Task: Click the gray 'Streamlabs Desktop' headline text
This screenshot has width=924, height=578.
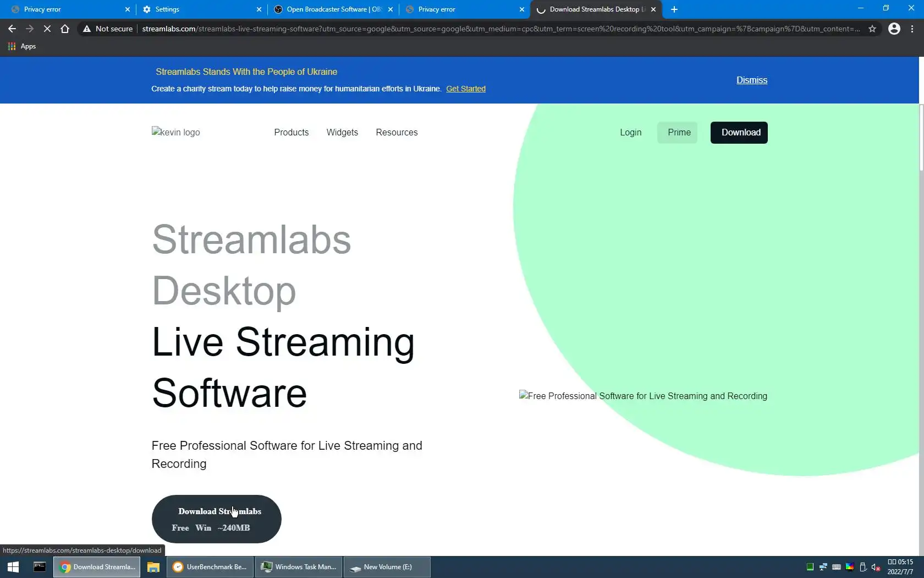Action: 251,265
